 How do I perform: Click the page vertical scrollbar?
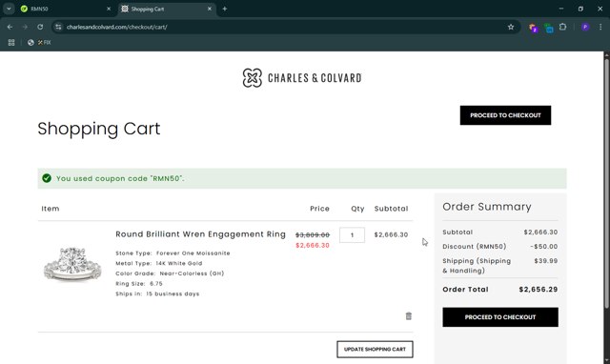606,183
